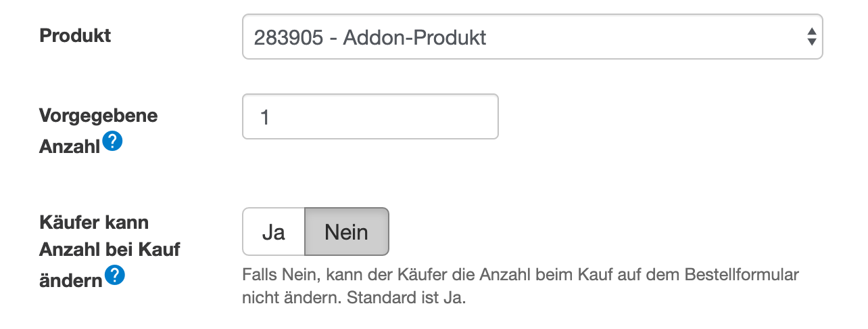Click 'Addon-Produkt' text inside the select
The width and height of the screenshot is (868, 329).
pos(414,37)
